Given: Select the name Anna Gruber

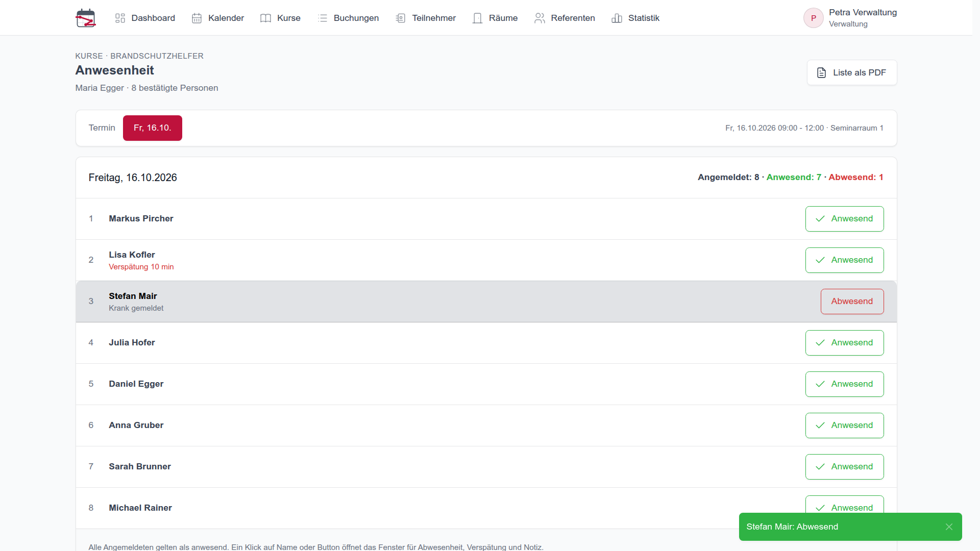Looking at the screenshot, I should (x=136, y=425).
